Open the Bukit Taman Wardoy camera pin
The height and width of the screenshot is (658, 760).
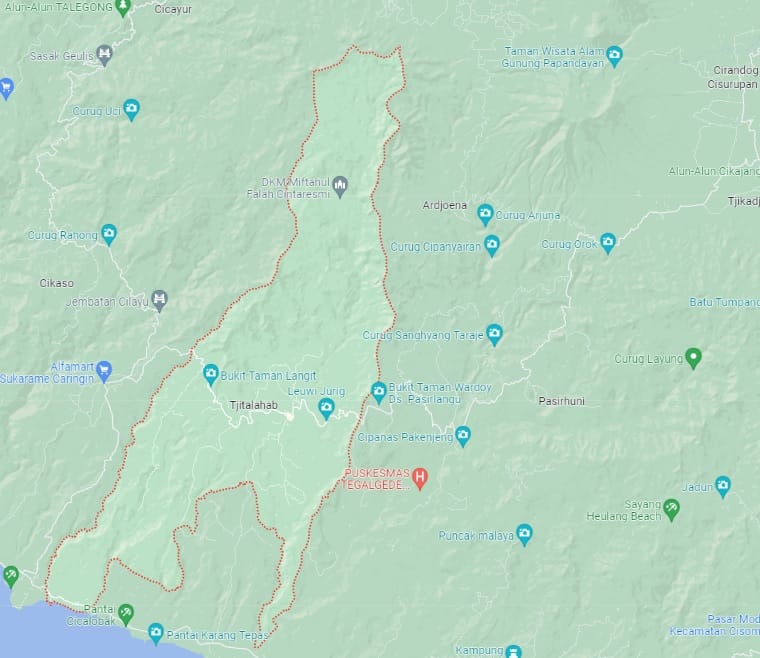tap(379, 392)
